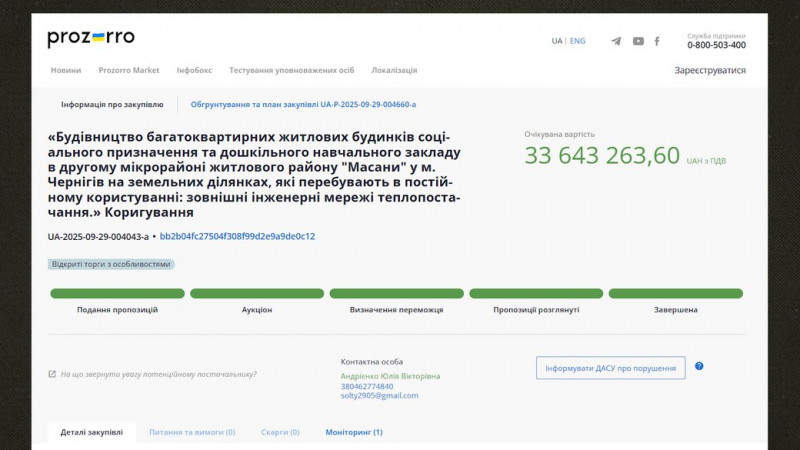This screenshot has width=800, height=450.
Task: Open the Інфобокс menu item
Action: (x=194, y=70)
